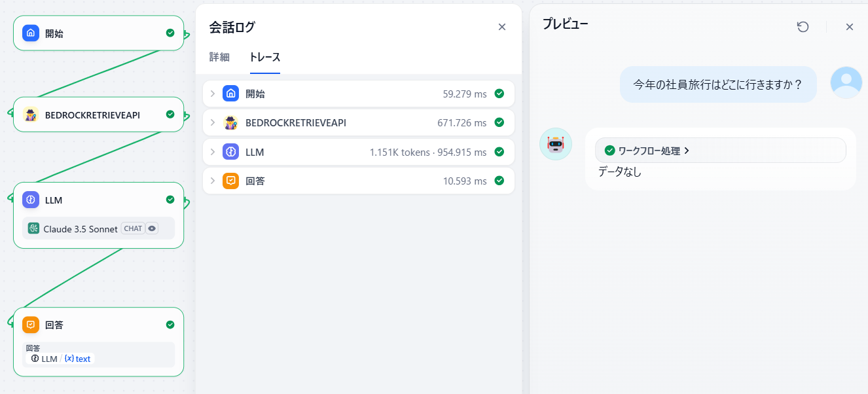The height and width of the screenshot is (394, 868).
Task: Close the 会話ログ panel
Action: [x=502, y=27]
